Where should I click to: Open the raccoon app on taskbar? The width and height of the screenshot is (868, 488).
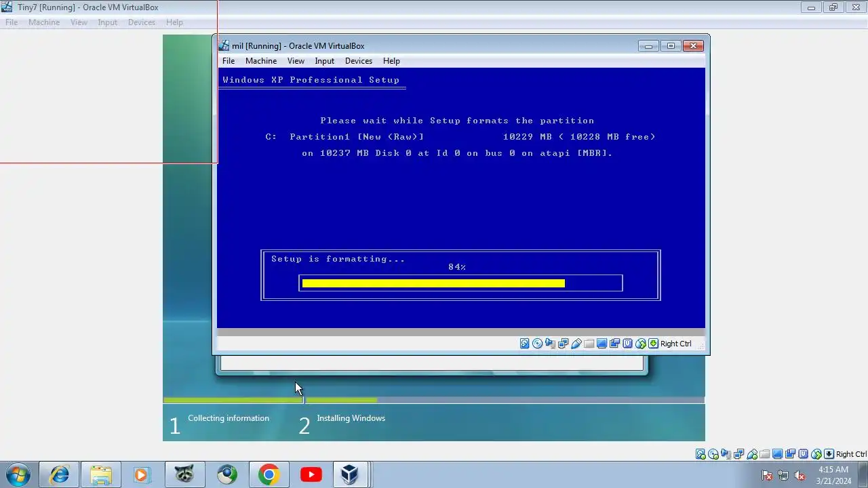coord(185,474)
